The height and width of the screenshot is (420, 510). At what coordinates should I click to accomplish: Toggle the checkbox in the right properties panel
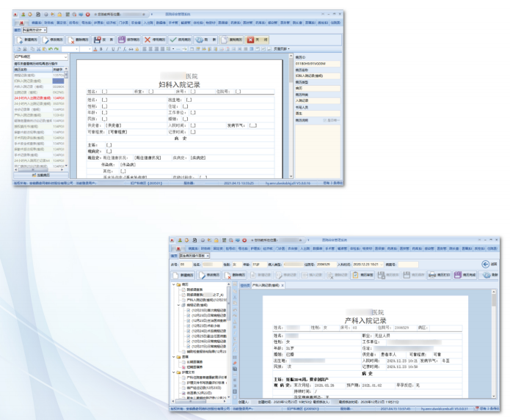tap(324, 120)
